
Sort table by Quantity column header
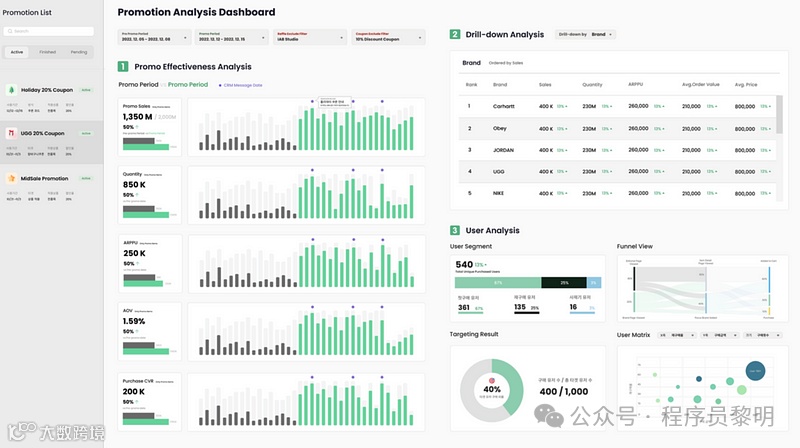(592, 85)
